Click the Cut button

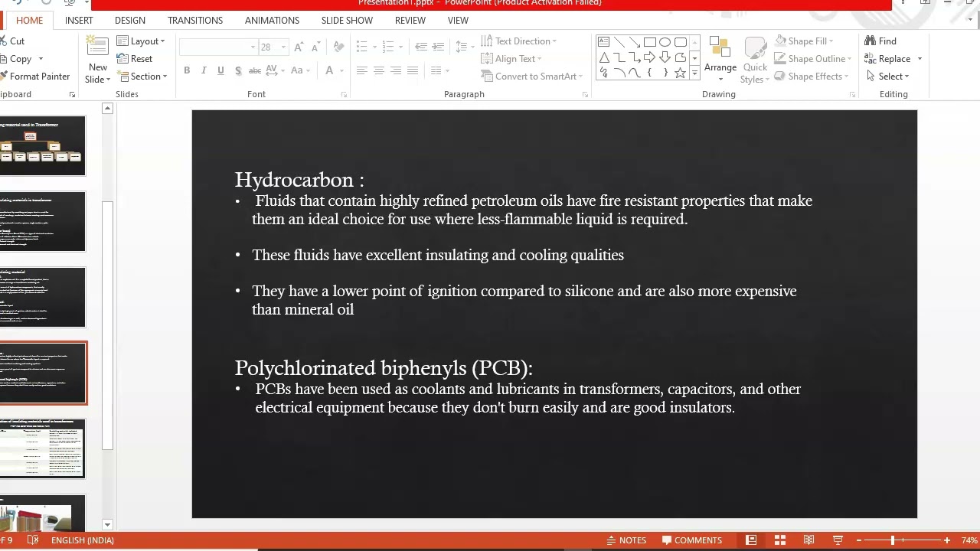pyautogui.click(x=13, y=41)
